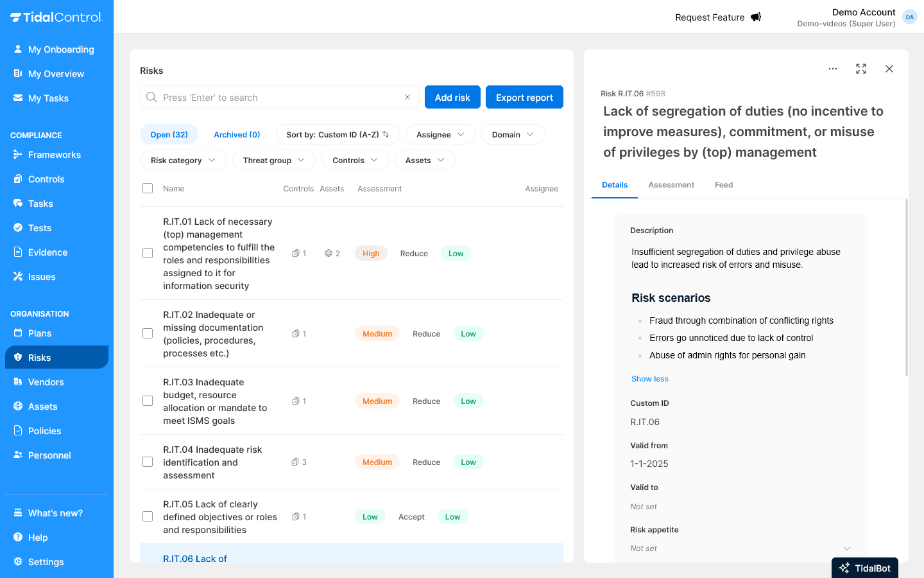The image size is (924, 578).
Task: Click the Add risk button
Action: [x=452, y=97]
